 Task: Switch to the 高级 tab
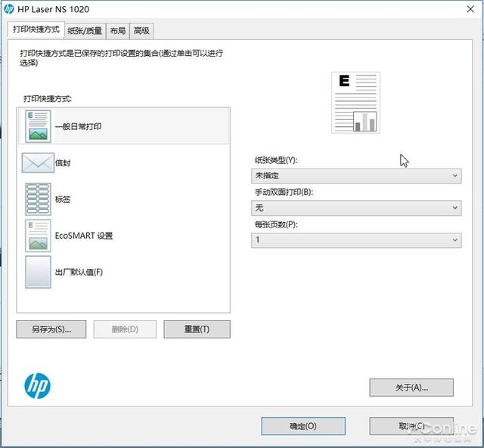point(141,31)
